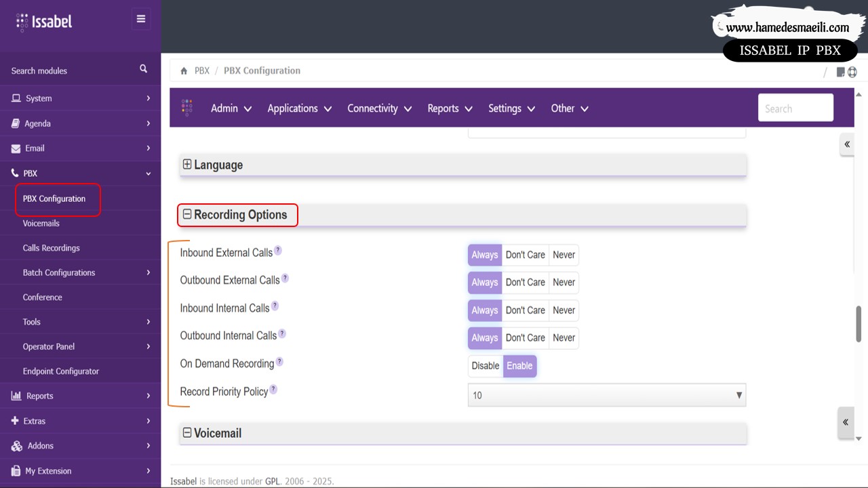868x488 pixels.
Task: Open the Applications menu
Action: (x=299, y=108)
